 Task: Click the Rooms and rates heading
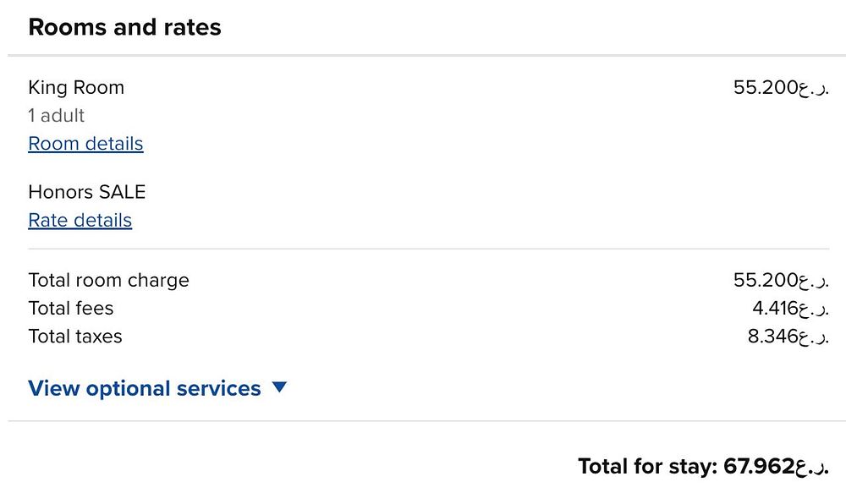[x=124, y=27]
